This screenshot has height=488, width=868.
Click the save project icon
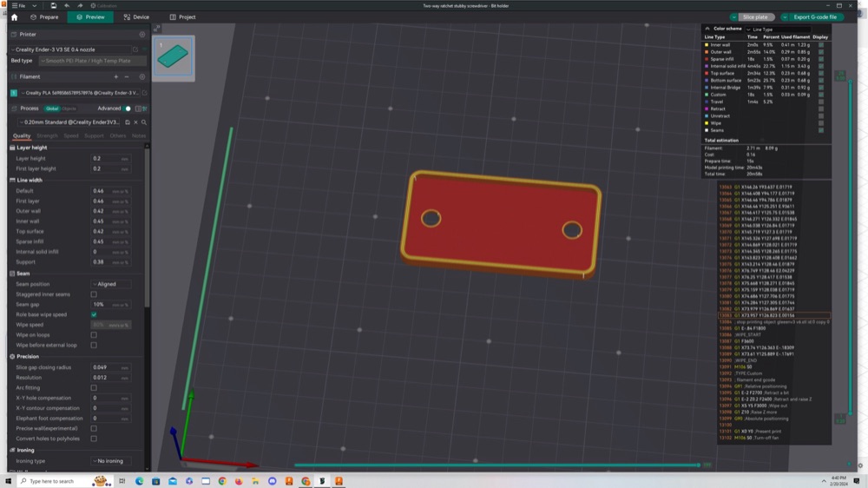[53, 5]
